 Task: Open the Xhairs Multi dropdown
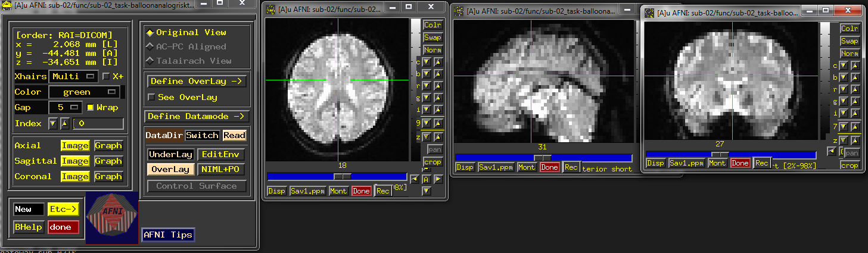pos(74,76)
